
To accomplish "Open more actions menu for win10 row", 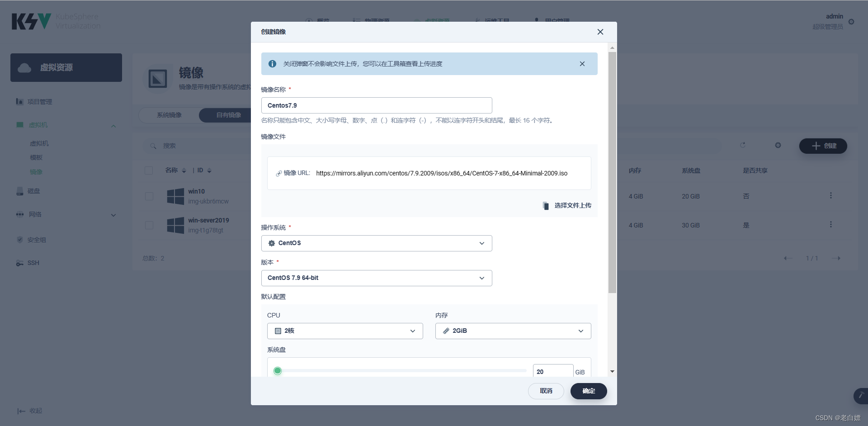I will [830, 196].
